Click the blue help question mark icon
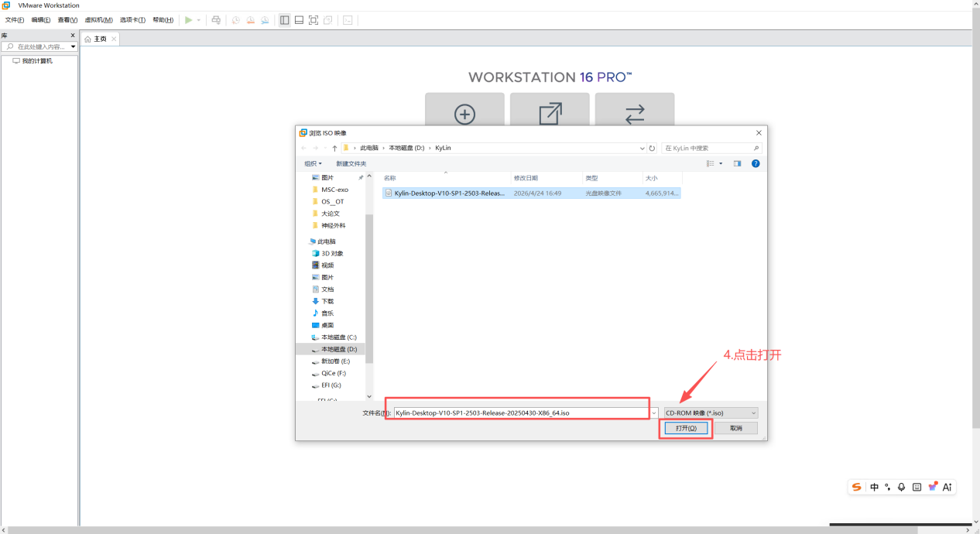The image size is (980, 534). pos(756,163)
